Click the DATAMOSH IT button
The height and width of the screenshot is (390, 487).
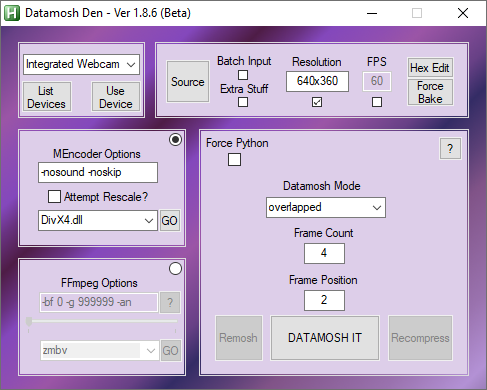[325, 338]
